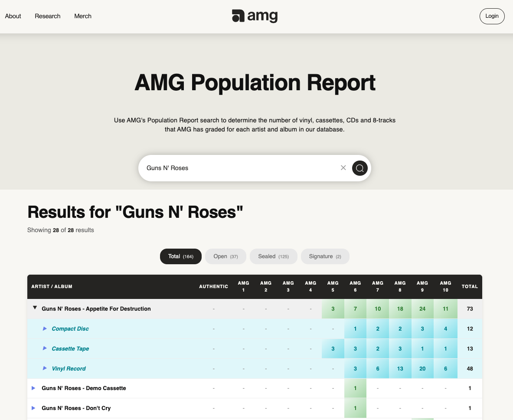
Task: Expand the Vinyl Record row
Action: (45, 369)
